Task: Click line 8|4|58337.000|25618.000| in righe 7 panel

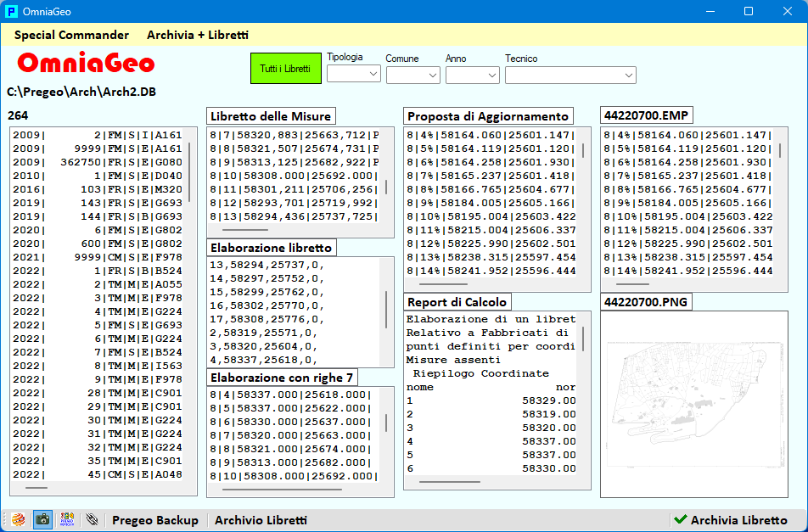Action: click(x=290, y=395)
